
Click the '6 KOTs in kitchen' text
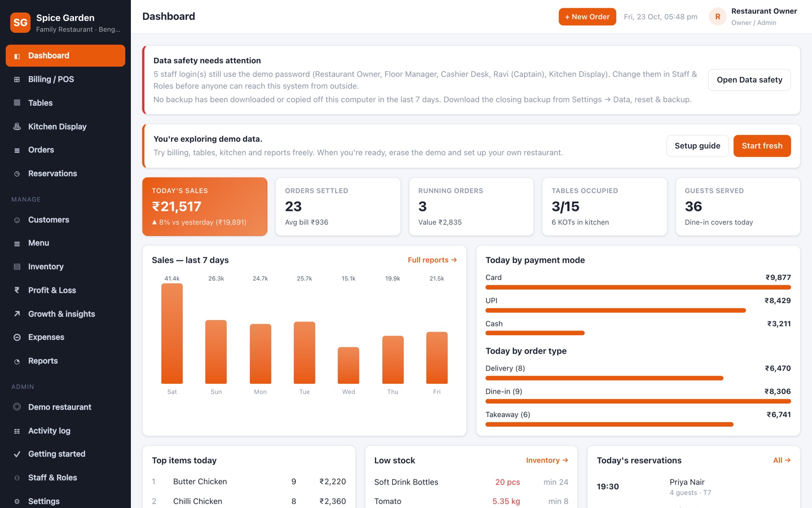pyautogui.click(x=580, y=222)
